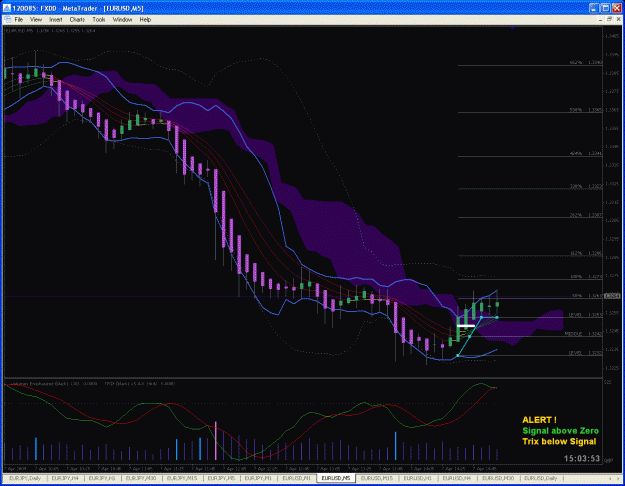Switch to the EURJPY,M15 chart tab
Image resolution: width=625 pixels, height=486 pixels.
click(x=182, y=478)
